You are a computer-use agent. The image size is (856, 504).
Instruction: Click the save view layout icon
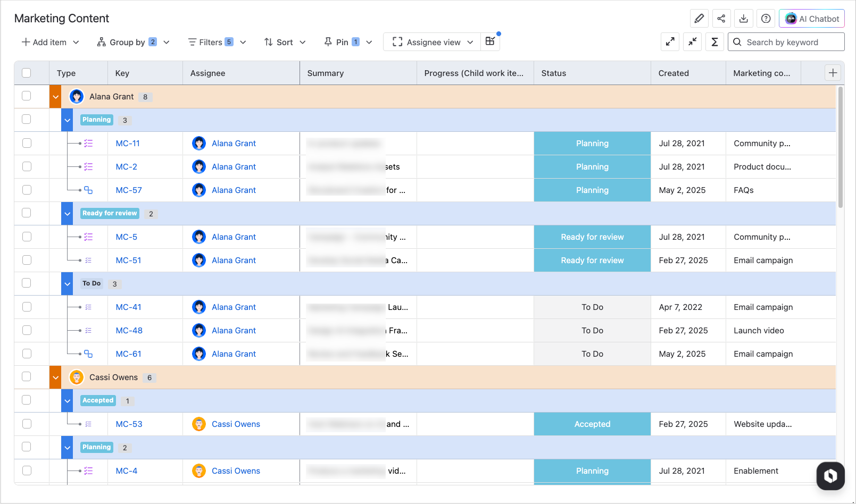491,41
